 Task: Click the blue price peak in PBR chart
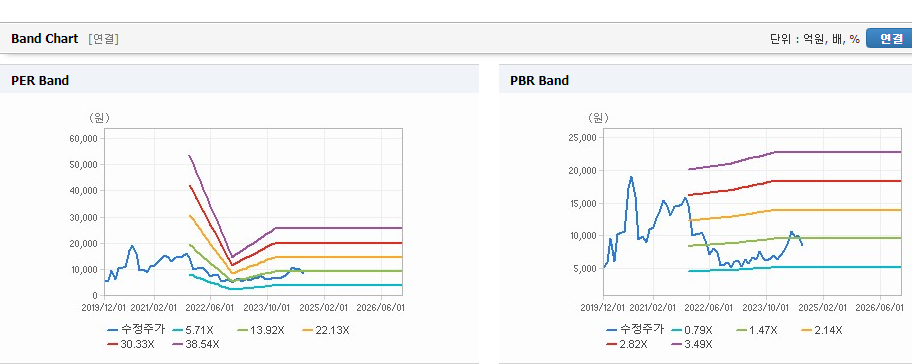pyautogui.click(x=631, y=177)
